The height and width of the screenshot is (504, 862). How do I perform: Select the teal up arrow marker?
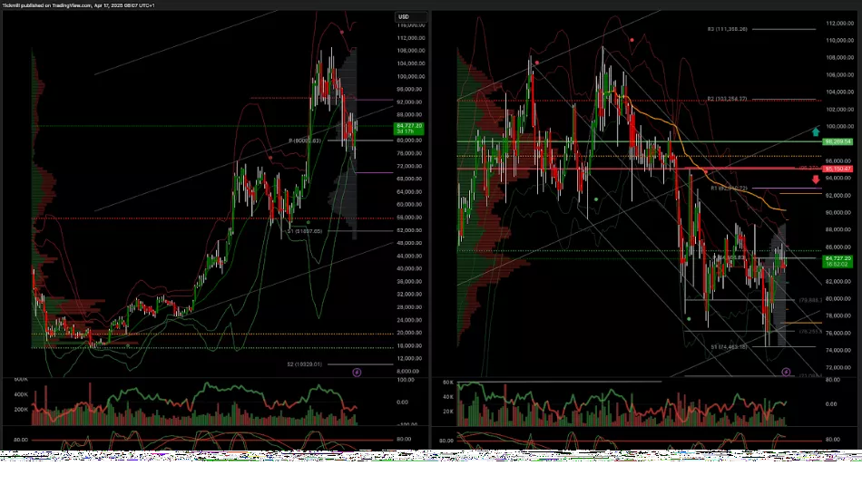816,131
